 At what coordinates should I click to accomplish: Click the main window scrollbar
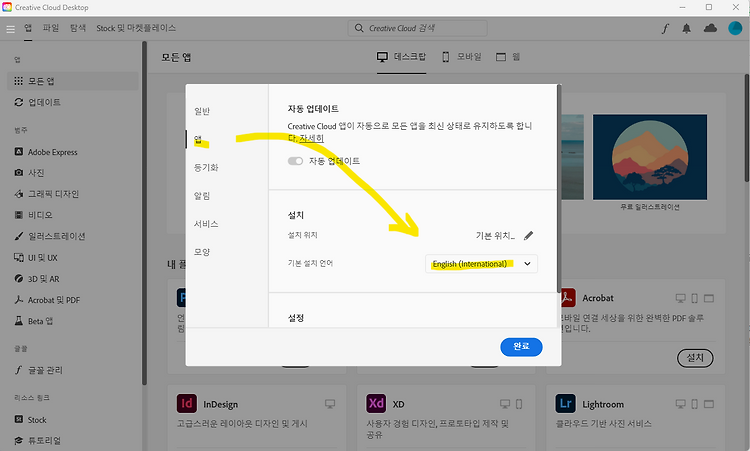(x=747, y=128)
